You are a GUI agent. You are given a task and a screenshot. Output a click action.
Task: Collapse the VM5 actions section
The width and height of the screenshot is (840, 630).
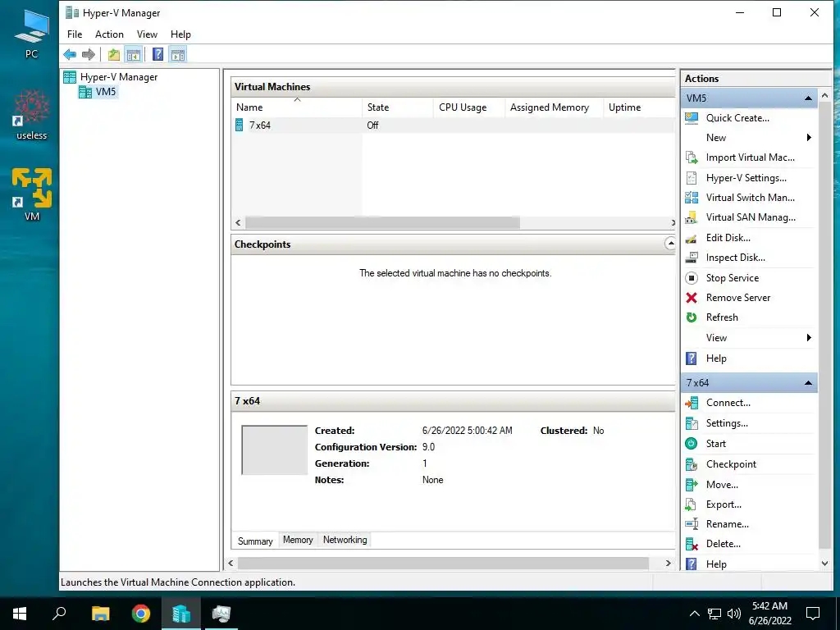tap(808, 98)
